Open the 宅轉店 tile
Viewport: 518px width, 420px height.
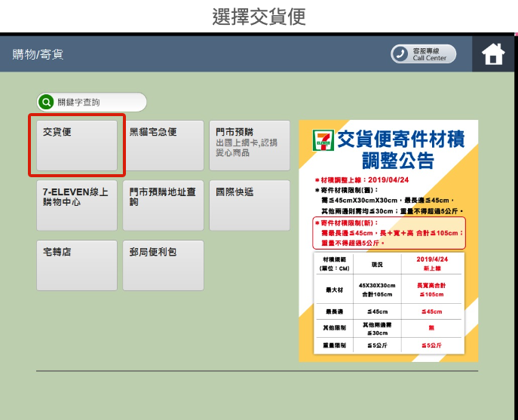pos(77,265)
